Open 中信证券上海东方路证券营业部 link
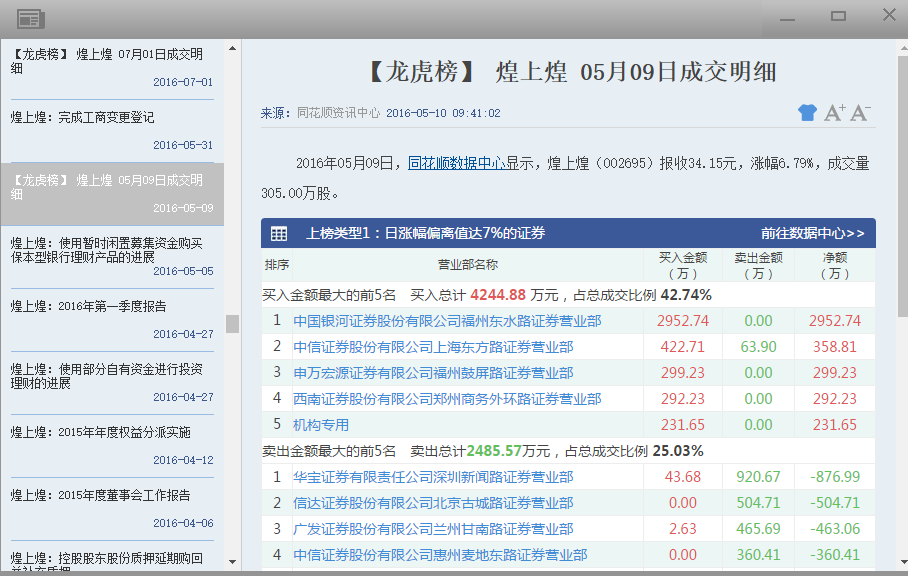The height and width of the screenshot is (576, 908). [x=433, y=347]
